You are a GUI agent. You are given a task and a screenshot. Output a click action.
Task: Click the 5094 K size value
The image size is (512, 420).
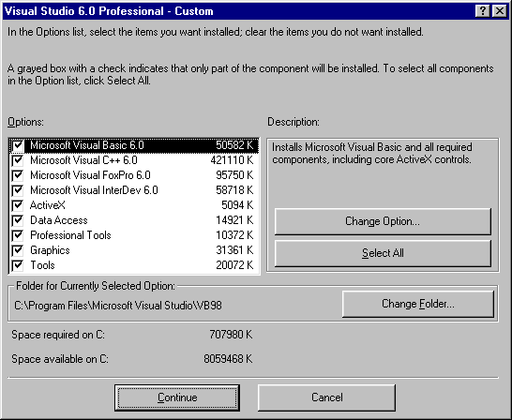point(237,205)
